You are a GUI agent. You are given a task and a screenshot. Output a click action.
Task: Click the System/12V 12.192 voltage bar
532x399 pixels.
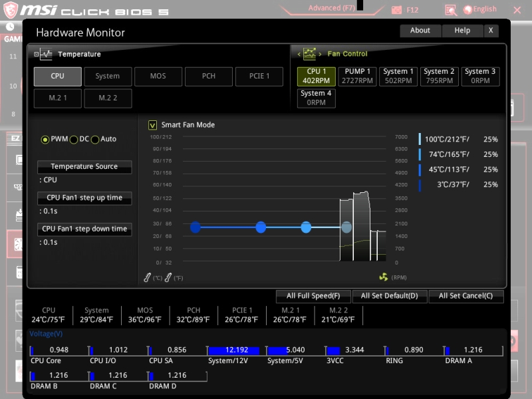coord(237,350)
